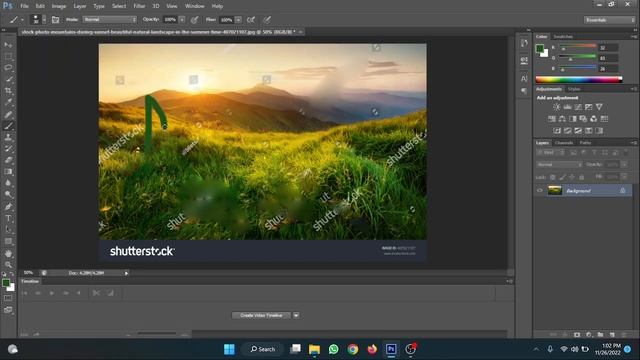The width and height of the screenshot is (640, 360).
Task: Open Create Video Timeline options arrow
Action: click(x=296, y=315)
